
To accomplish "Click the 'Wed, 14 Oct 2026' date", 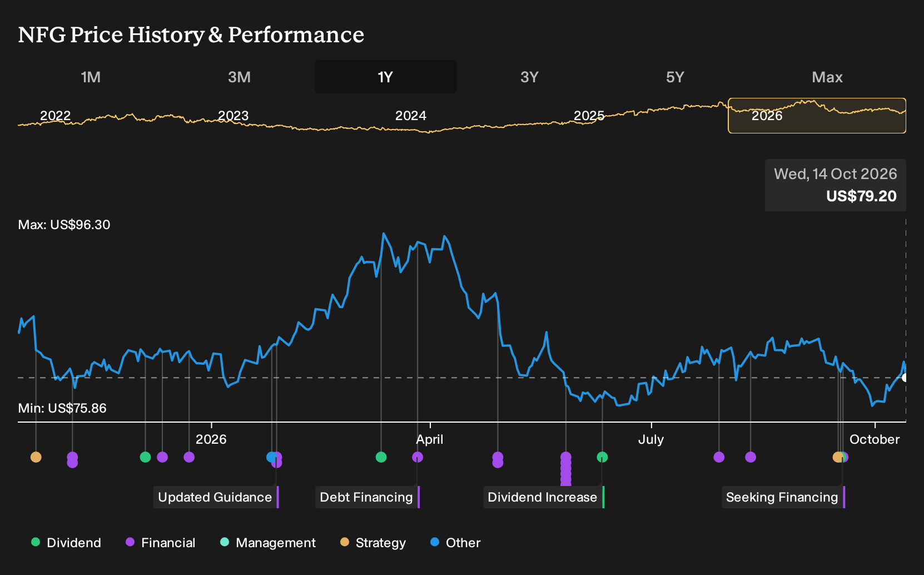I will 836,174.
